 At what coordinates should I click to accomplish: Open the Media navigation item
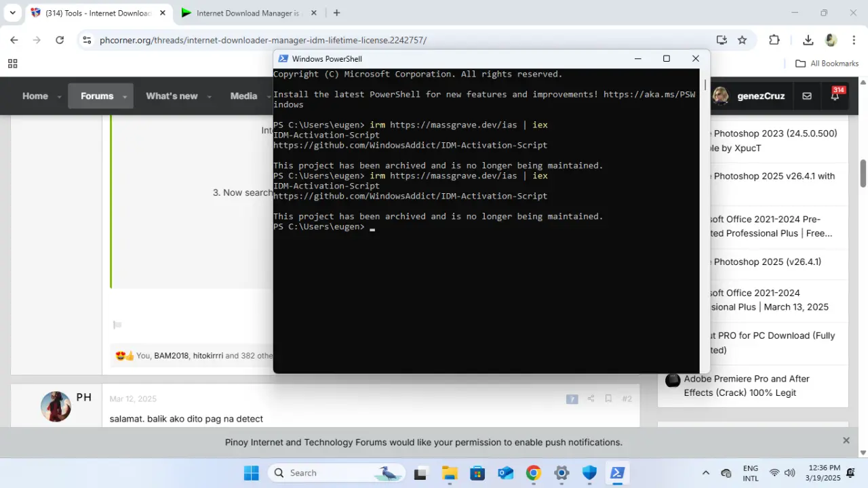pos(243,96)
